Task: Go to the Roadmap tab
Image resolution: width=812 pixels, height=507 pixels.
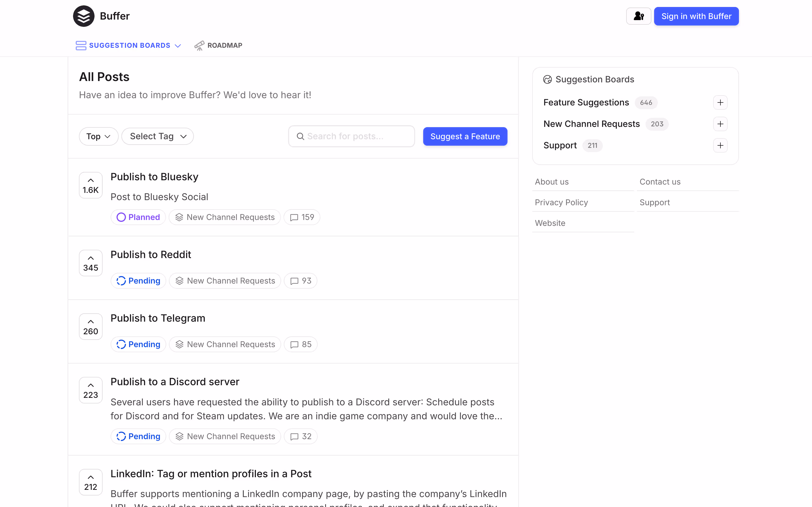Action: click(x=218, y=45)
